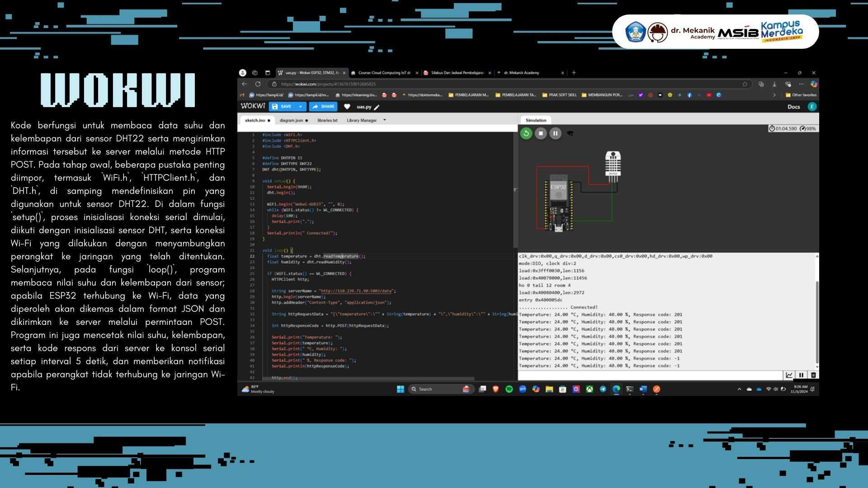Switch to the uas.py Wokwi browser tab
The height and width of the screenshot is (488, 868).
311,73
